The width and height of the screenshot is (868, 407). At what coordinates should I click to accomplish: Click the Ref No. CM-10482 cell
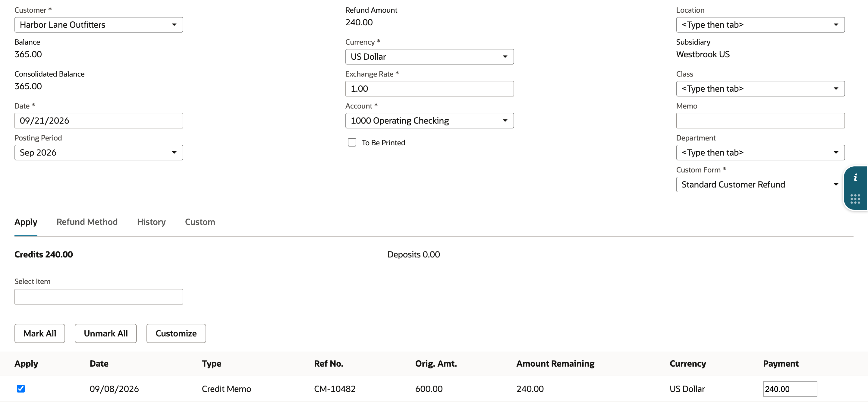pos(335,389)
